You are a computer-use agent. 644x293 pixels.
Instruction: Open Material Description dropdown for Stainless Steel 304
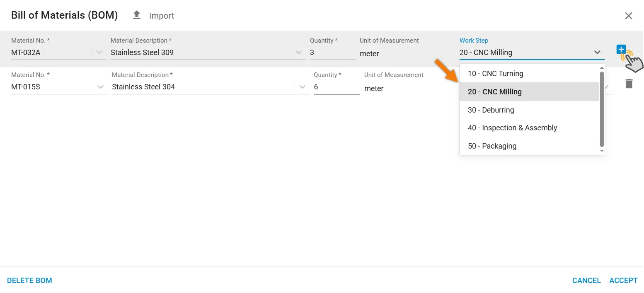click(302, 87)
